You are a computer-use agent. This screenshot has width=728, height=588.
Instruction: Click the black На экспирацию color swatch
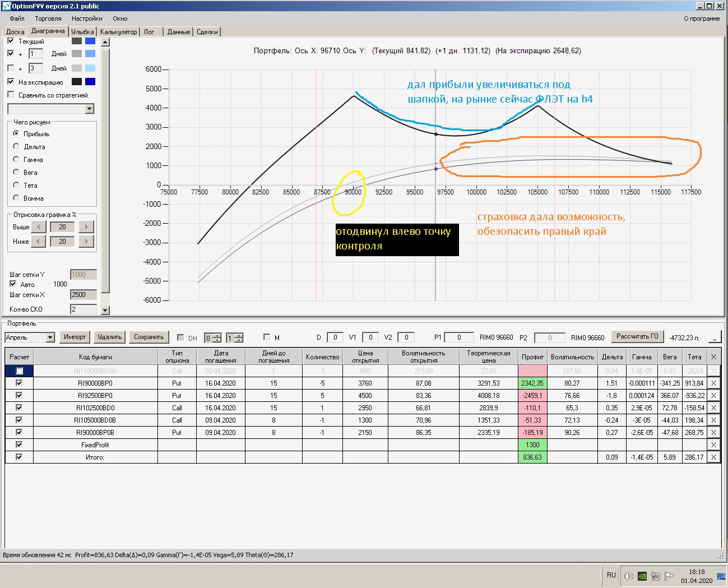(77, 82)
